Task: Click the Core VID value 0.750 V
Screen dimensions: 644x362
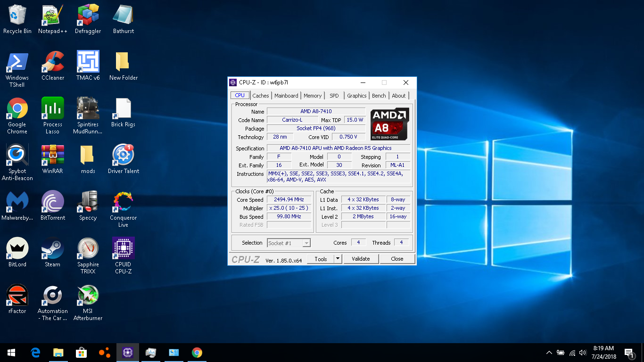Action: coord(349,137)
